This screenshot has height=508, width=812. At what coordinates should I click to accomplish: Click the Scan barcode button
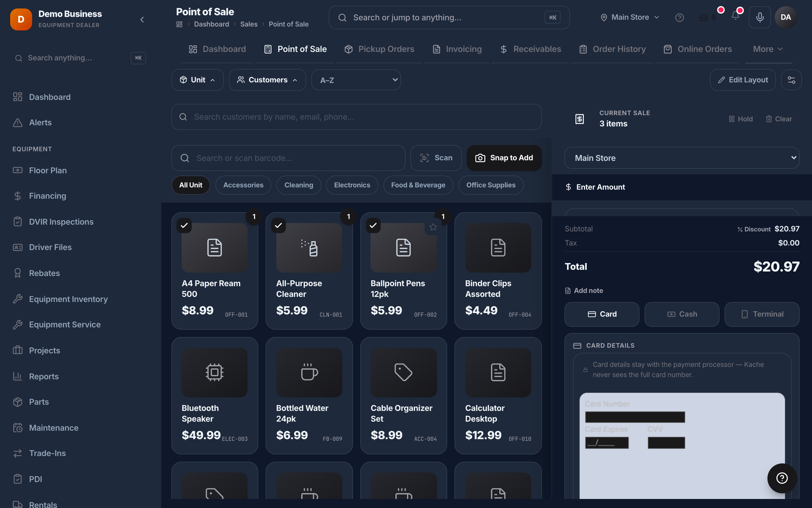tap(436, 158)
